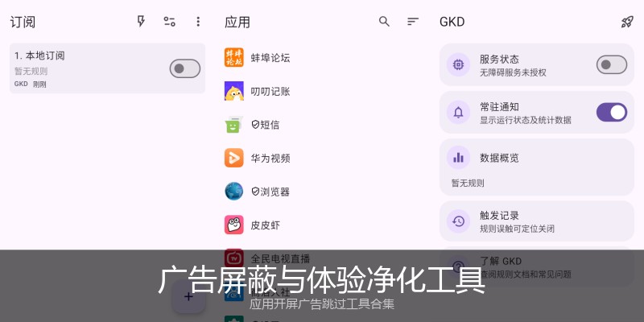
Task: Click 暂无规则 under 本地订阅
Action: pos(31,71)
